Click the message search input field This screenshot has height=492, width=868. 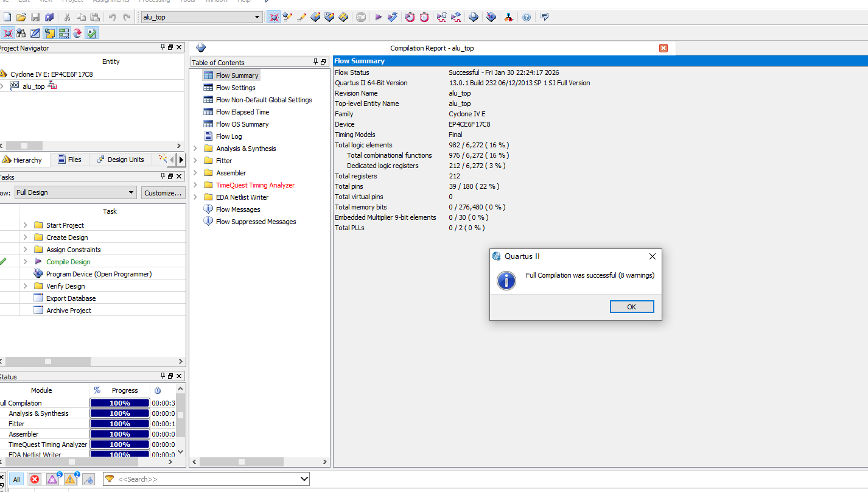click(207, 479)
